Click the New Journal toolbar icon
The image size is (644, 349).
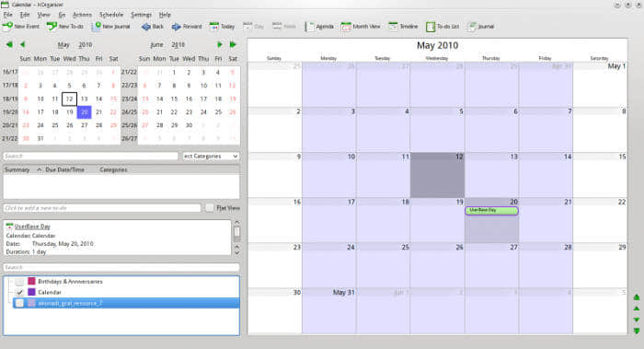coord(97,27)
